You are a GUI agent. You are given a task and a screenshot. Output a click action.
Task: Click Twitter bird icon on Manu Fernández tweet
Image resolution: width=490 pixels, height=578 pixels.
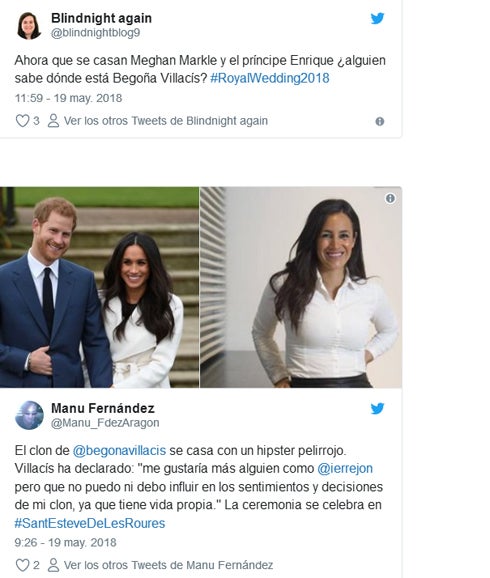point(377,408)
